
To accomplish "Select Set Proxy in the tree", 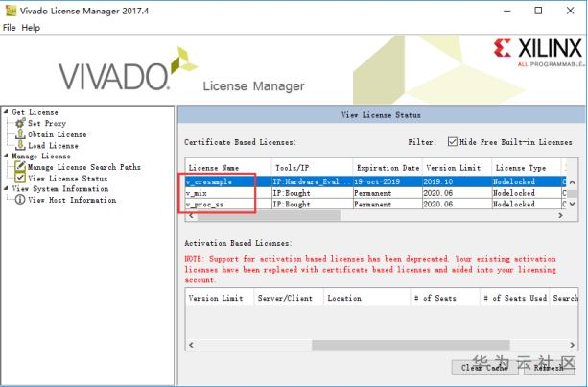I will 47,123.
